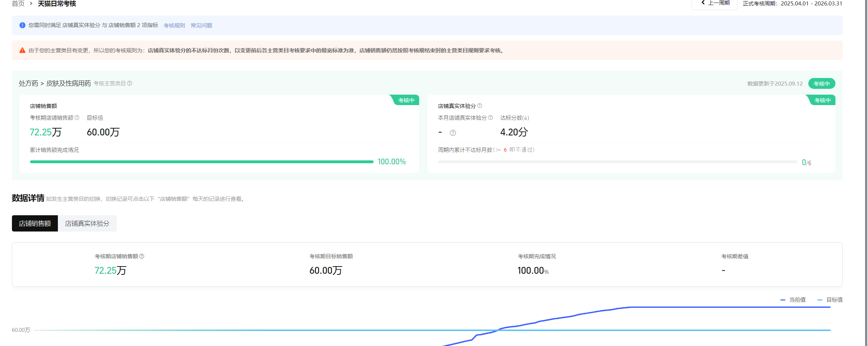Click the question icon beside the dash score value

click(453, 133)
